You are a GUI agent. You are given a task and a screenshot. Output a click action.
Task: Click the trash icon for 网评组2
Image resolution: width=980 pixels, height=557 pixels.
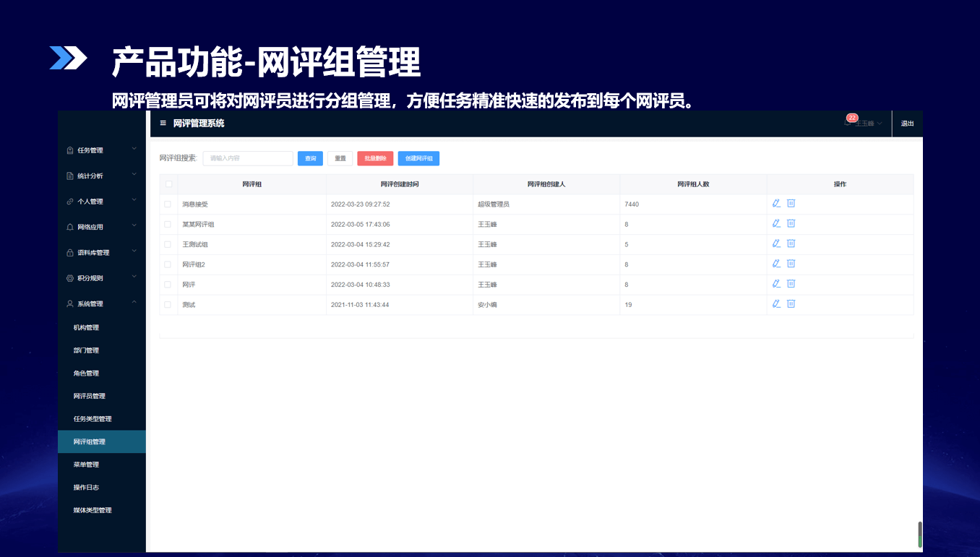click(x=791, y=264)
